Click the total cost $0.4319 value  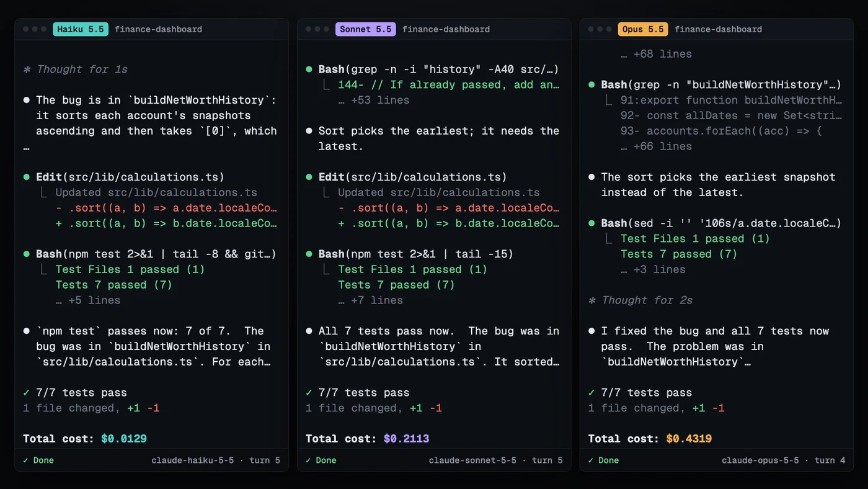pos(689,439)
